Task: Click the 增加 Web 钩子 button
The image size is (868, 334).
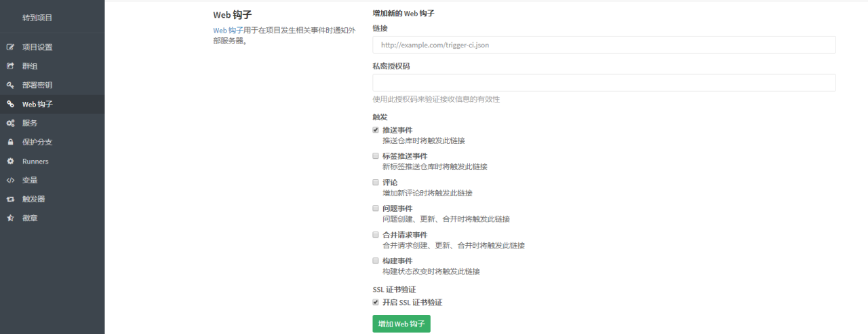Action: [401, 324]
